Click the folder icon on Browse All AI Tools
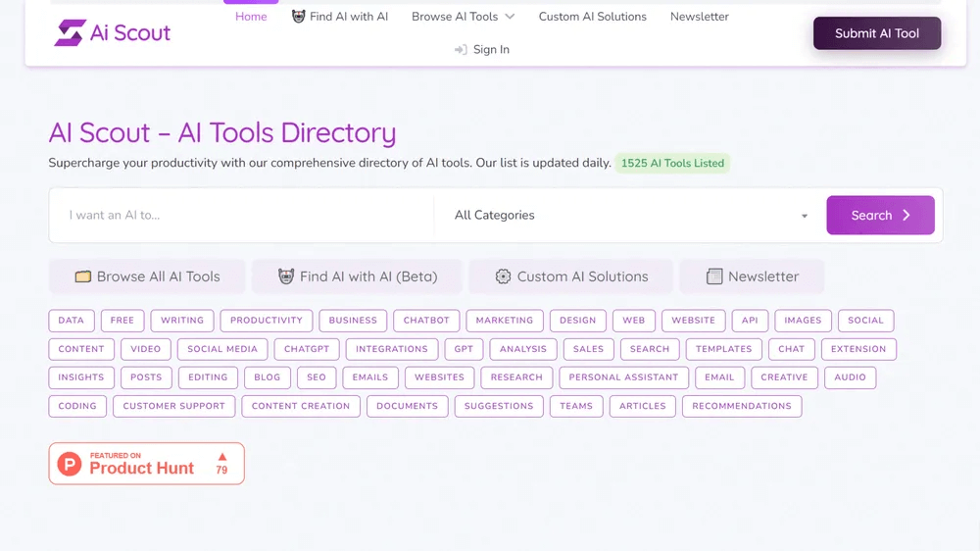 [83, 276]
